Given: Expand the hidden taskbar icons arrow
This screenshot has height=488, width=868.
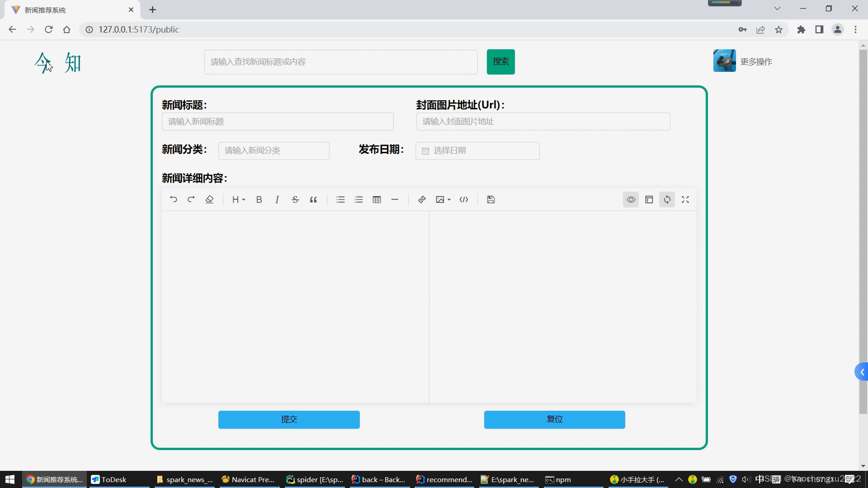Looking at the screenshot, I should 678,479.
